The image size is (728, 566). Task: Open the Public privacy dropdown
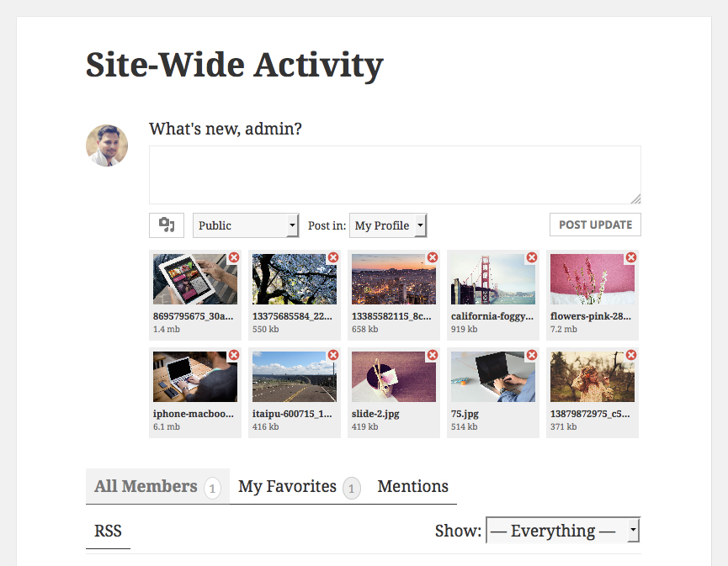246,225
